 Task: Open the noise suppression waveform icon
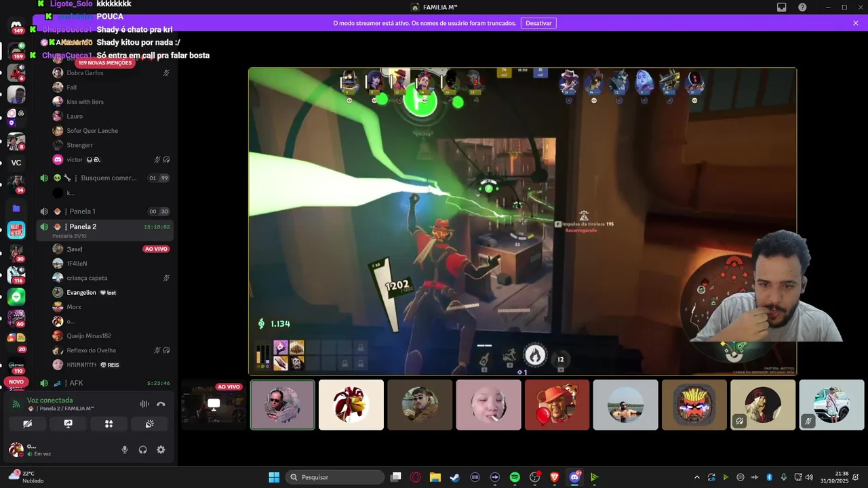(144, 404)
